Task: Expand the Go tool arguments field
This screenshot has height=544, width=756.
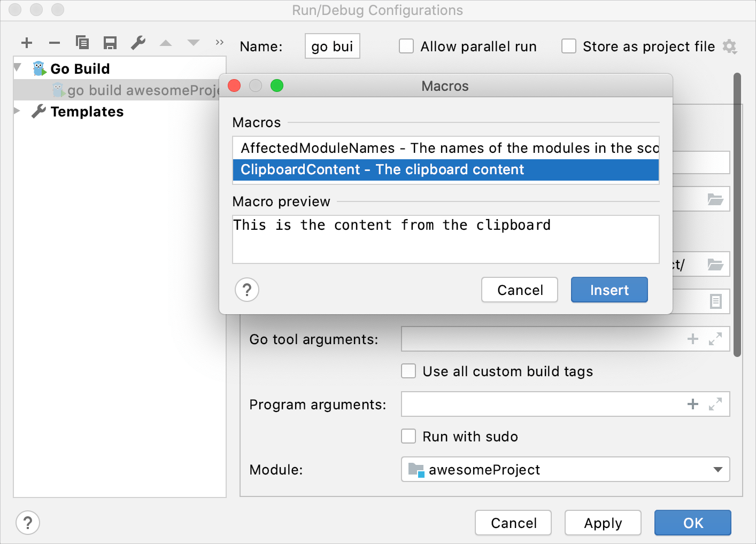Action: click(715, 339)
